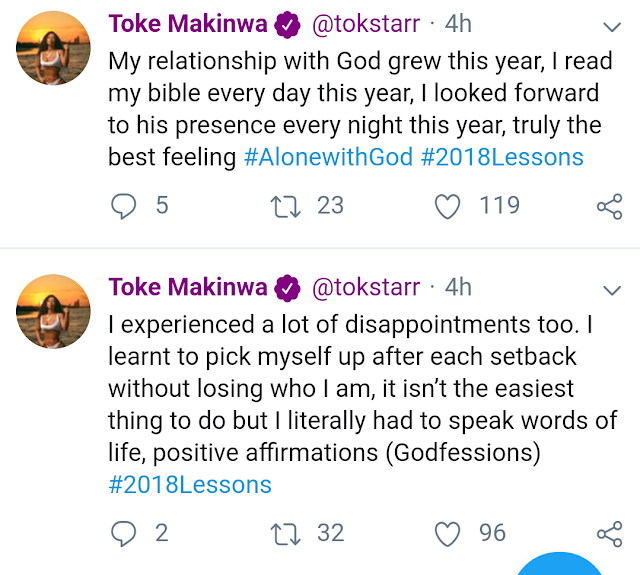Visit Toke Makinwa's profile from first tweet
Image resolution: width=640 pixels, height=575 pixels.
pos(187,21)
